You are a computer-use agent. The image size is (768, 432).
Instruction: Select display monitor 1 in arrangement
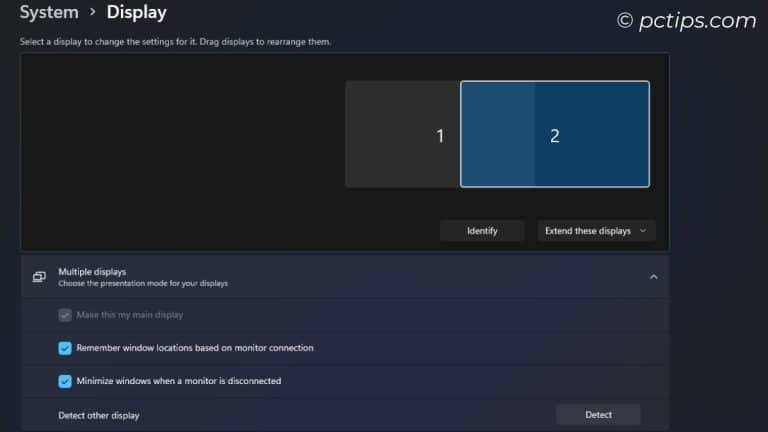tap(402, 134)
